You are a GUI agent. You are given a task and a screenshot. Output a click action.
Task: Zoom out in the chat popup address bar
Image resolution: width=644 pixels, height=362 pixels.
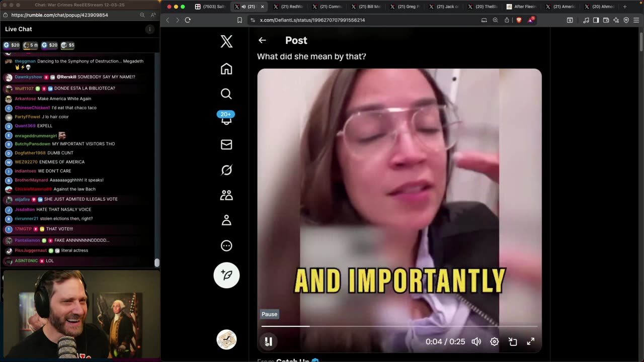(x=143, y=15)
